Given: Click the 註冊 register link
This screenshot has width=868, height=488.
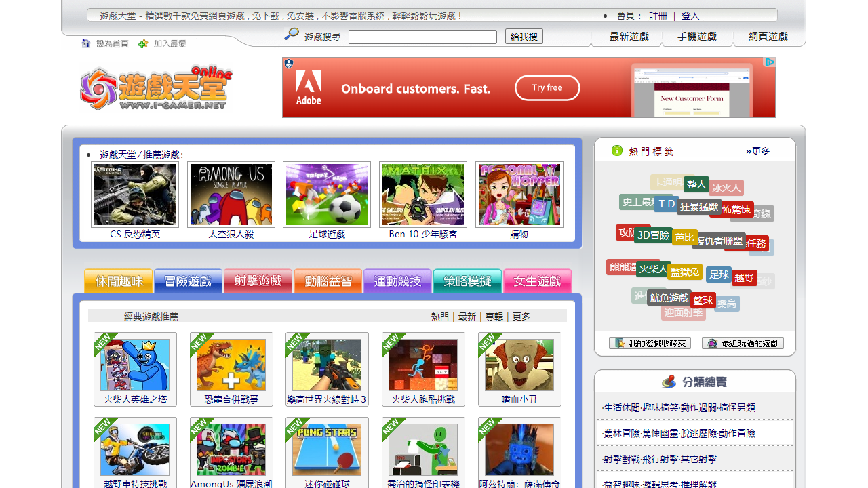Looking at the screenshot, I should tap(658, 16).
